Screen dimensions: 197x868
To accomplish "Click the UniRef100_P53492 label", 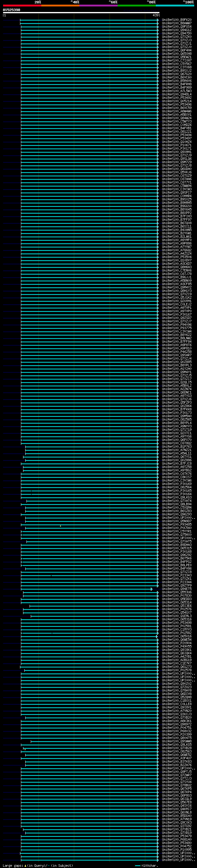I will pos(177,98).
